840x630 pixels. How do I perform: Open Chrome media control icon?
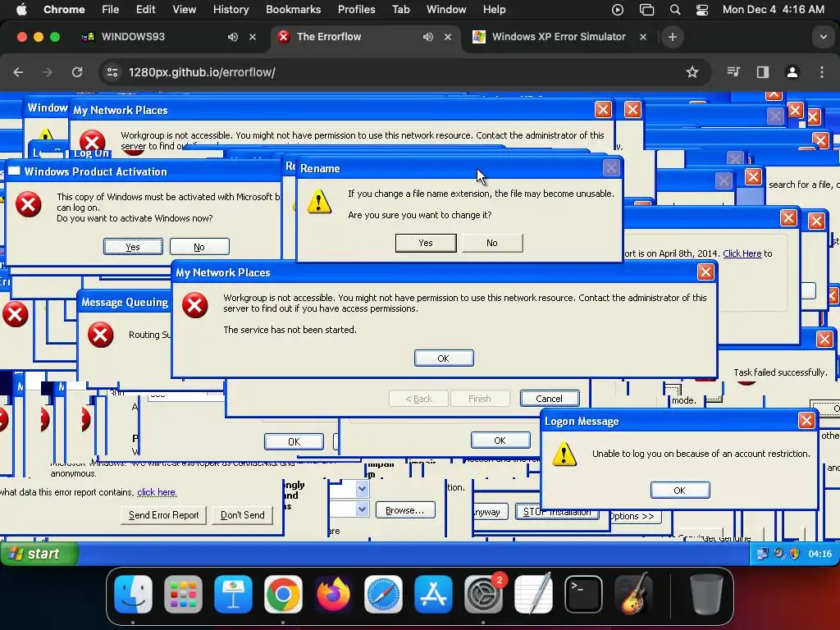click(x=733, y=72)
